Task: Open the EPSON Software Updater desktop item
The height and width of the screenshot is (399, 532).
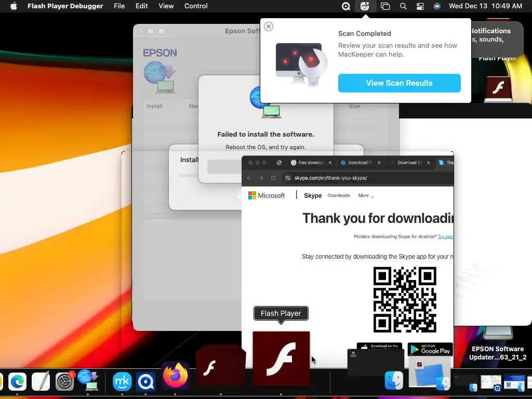Action: point(497,343)
